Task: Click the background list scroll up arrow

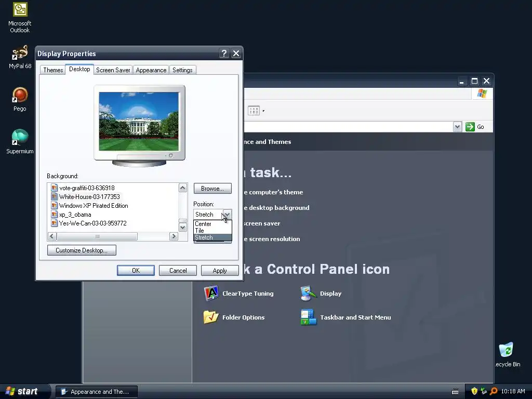Action: pyautogui.click(x=182, y=188)
